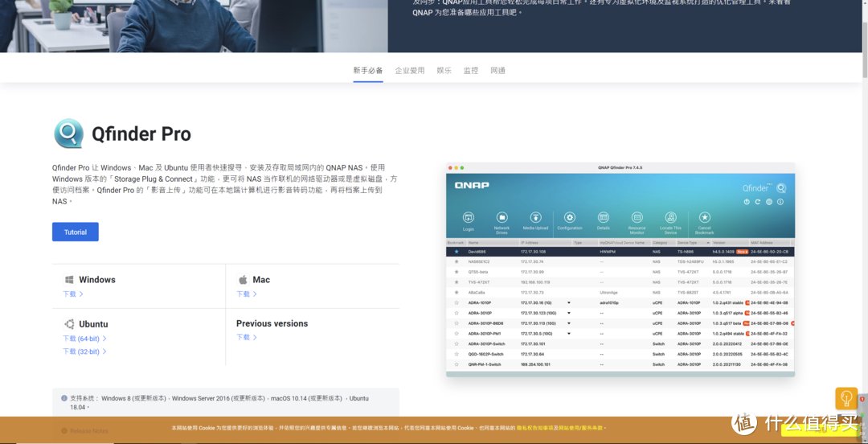Click the Ubuntu logo icon
The height and width of the screenshot is (444, 868).
tap(69, 324)
